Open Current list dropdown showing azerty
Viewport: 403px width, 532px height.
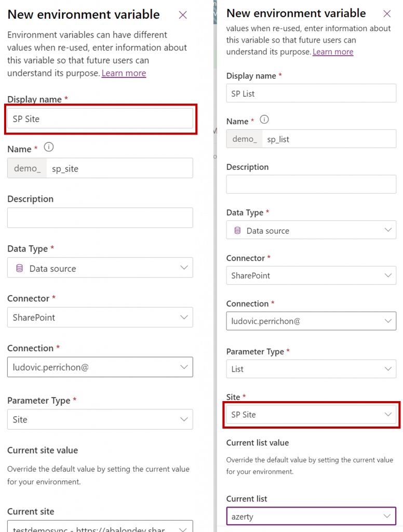(x=311, y=516)
